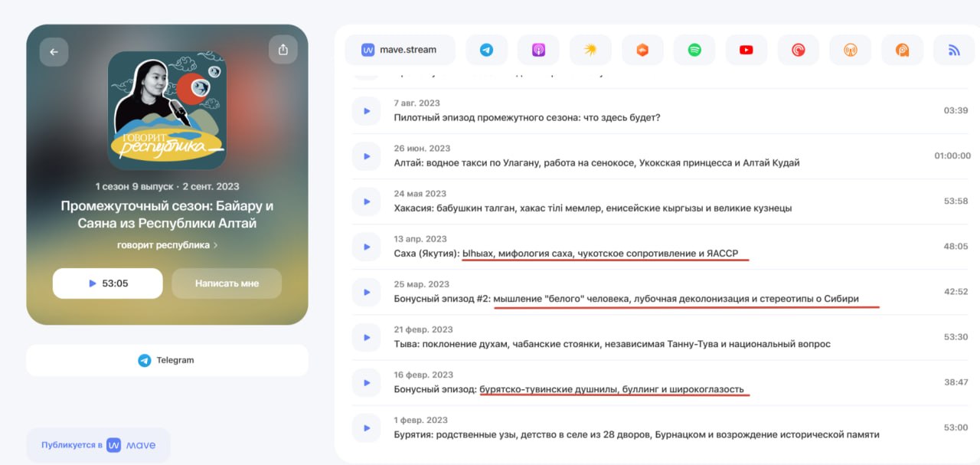Open the RSS feed icon
Screen dimensions: 980x465
click(954, 48)
